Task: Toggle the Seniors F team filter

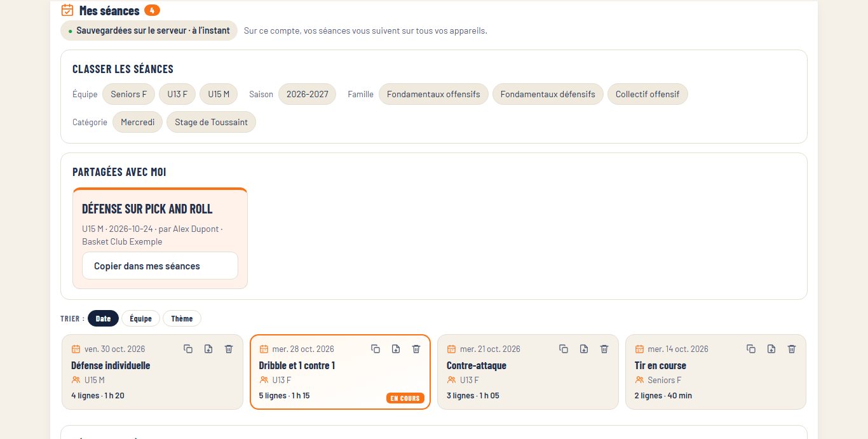Action: [128, 94]
